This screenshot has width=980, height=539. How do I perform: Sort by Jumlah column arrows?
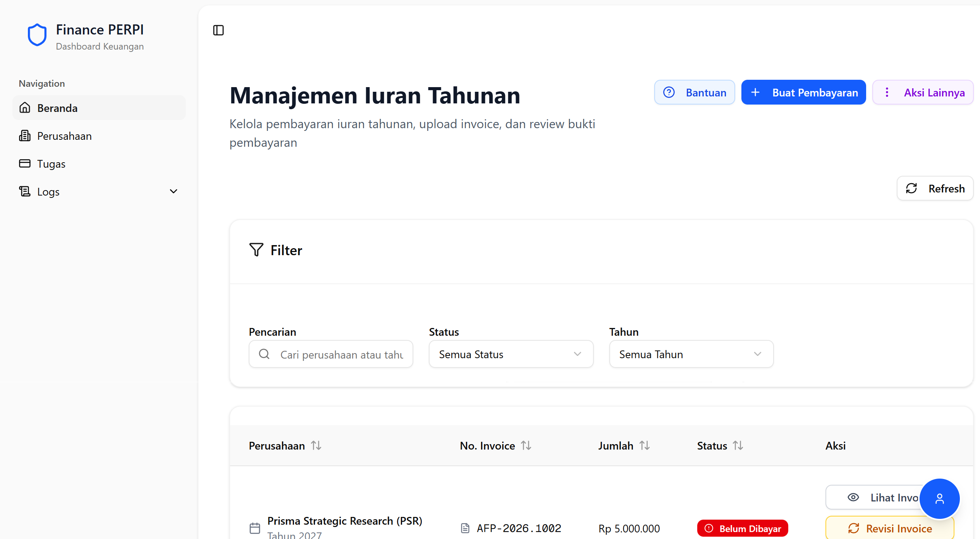pos(645,445)
